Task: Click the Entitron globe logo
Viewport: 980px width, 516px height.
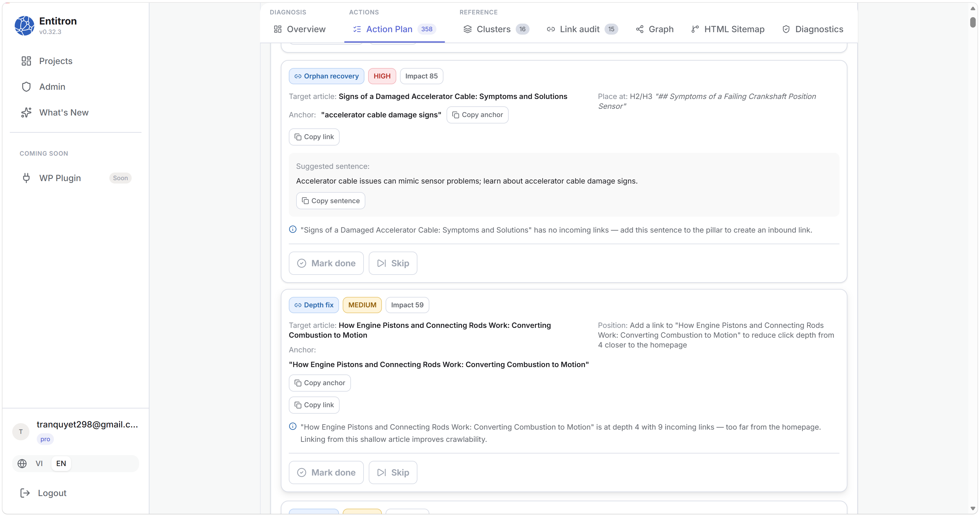Action: tap(24, 25)
